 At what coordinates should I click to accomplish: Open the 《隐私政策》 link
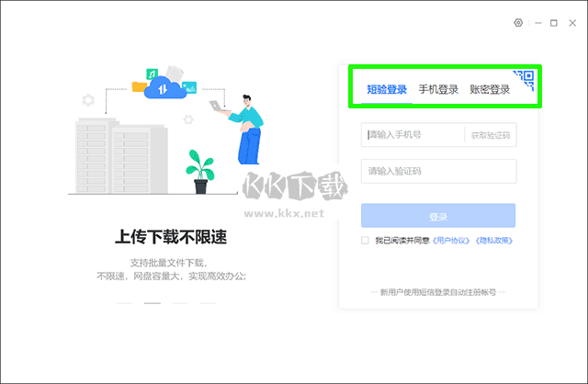pos(494,241)
